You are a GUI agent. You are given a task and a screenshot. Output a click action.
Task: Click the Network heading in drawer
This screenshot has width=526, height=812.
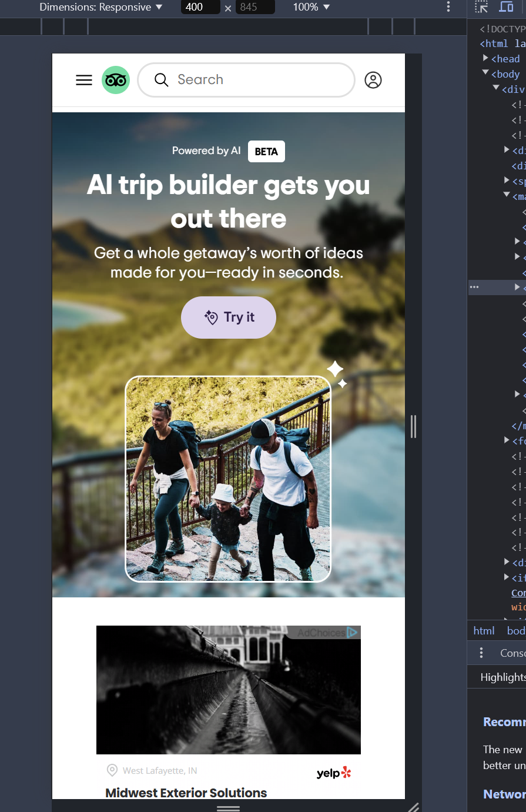[x=504, y=794]
